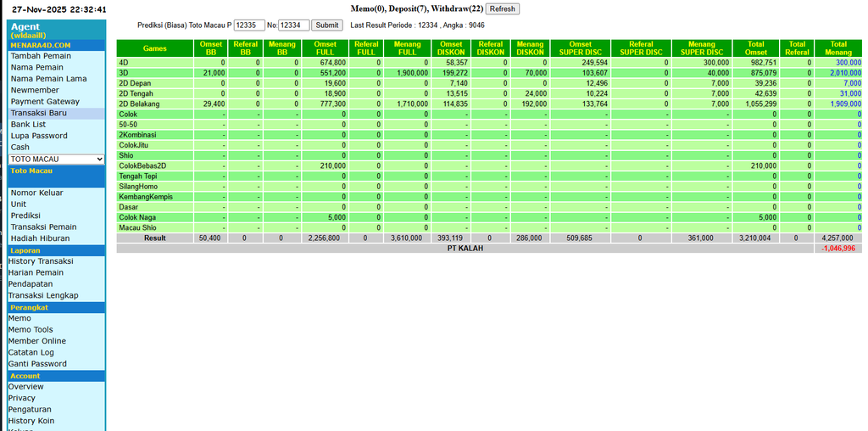Click the Tengah Tepi row label
The height and width of the screenshot is (431, 868).
tap(138, 176)
